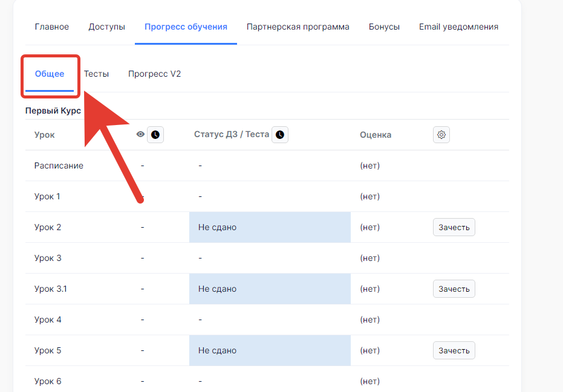Click Зачесть button for Урок 5
563x392 pixels.
(454, 351)
